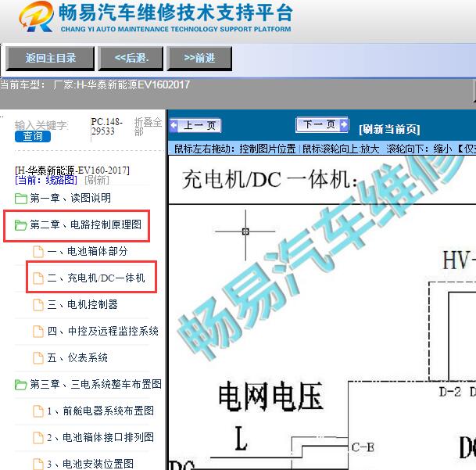Click open folder icon of 第二章
The image size is (476, 470).
[x=20, y=225]
